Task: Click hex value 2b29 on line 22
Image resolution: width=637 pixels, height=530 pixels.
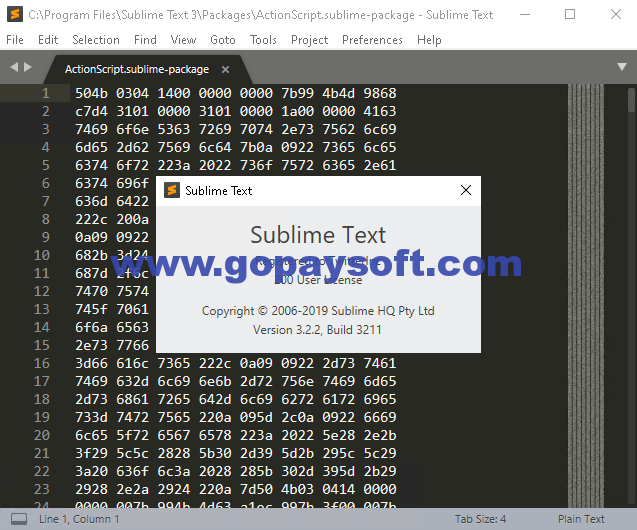Action: coord(380,471)
